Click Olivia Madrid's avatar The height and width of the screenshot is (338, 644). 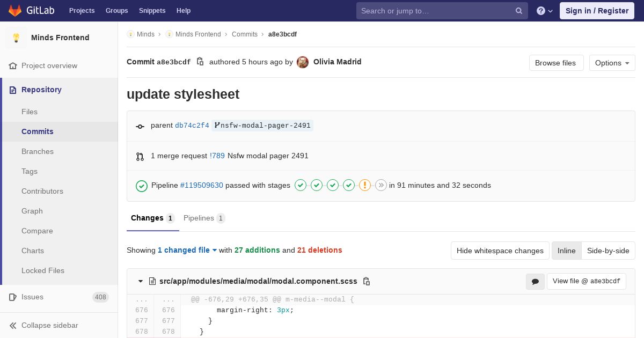[x=303, y=62]
